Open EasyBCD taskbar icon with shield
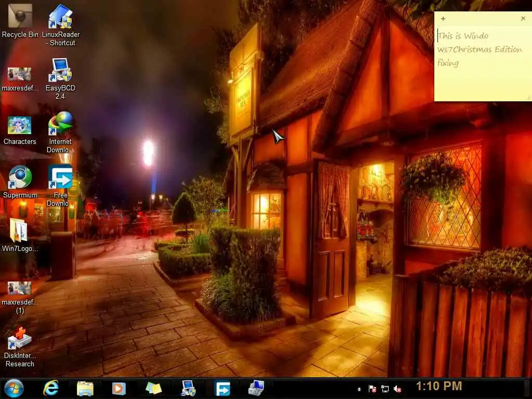This screenshot has height=399, width=532. coord(188,388)
